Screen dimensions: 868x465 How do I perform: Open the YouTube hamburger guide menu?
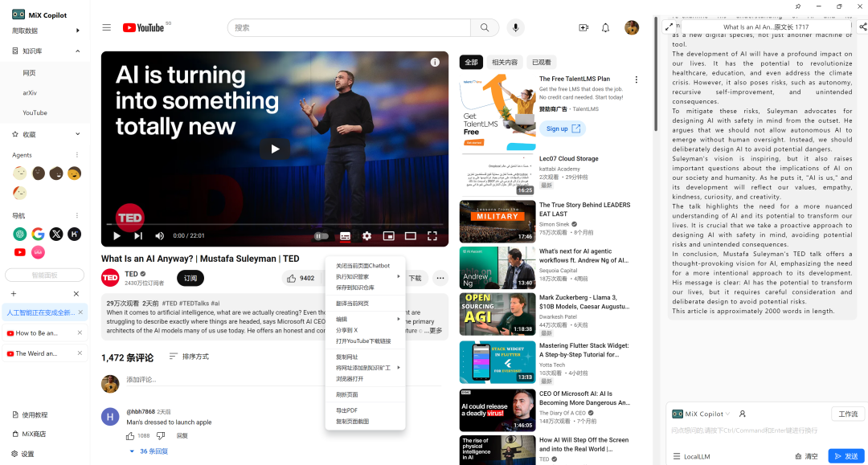106,27
